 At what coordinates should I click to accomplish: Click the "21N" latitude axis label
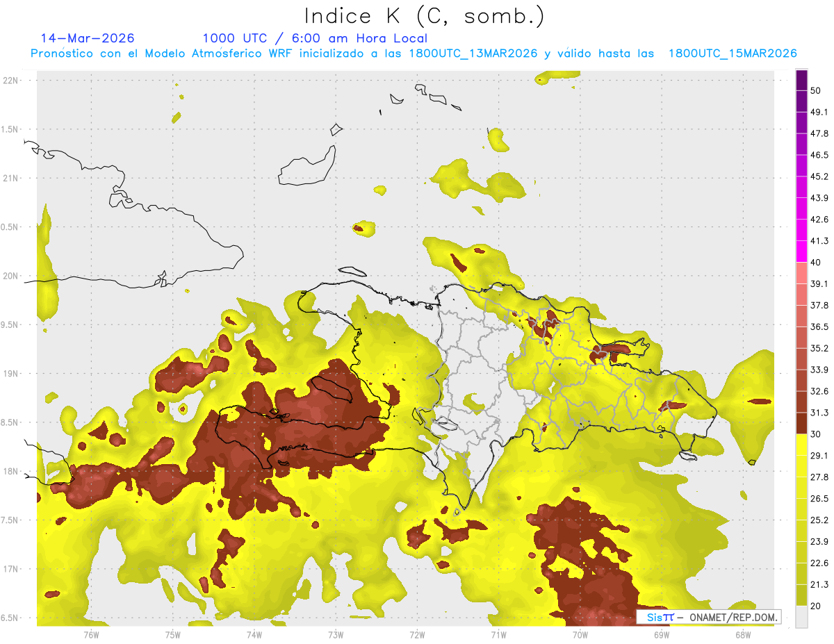[x=10, y=178]
